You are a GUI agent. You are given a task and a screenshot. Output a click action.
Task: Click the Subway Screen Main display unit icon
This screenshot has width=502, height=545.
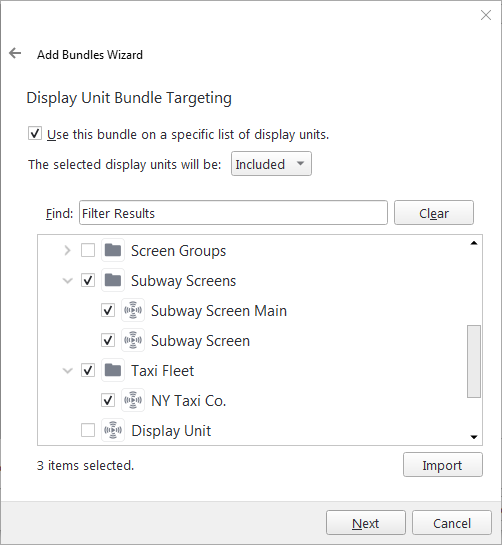click(x=133, y=310)
